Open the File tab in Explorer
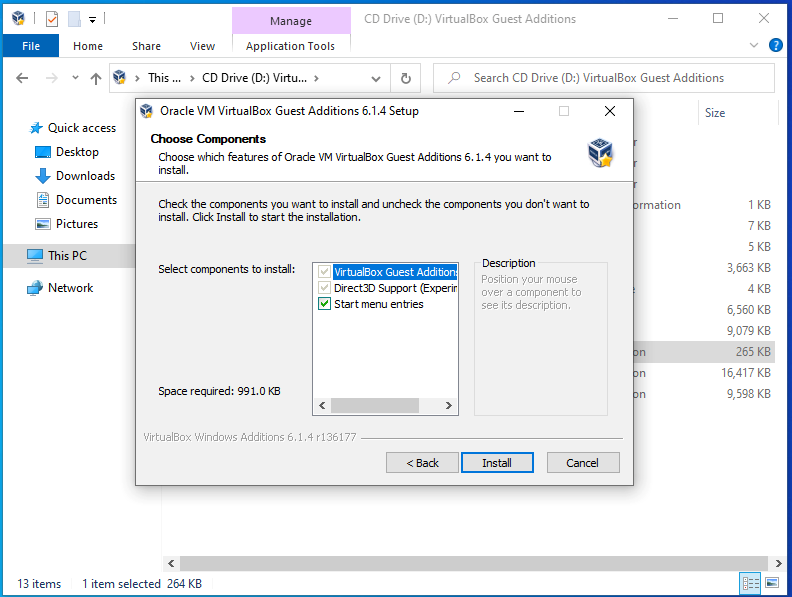Image resolution: width=792 pixels, height=597 pixels. (x=31, y=46)
